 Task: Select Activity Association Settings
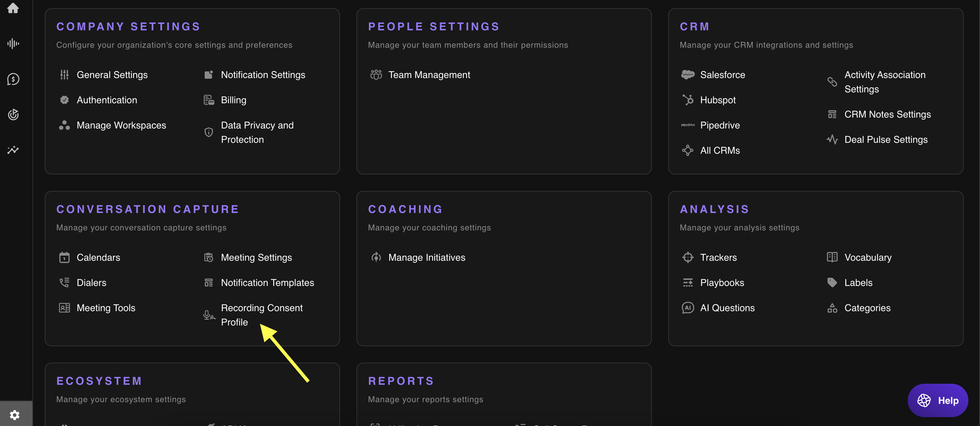click(884, 82)
